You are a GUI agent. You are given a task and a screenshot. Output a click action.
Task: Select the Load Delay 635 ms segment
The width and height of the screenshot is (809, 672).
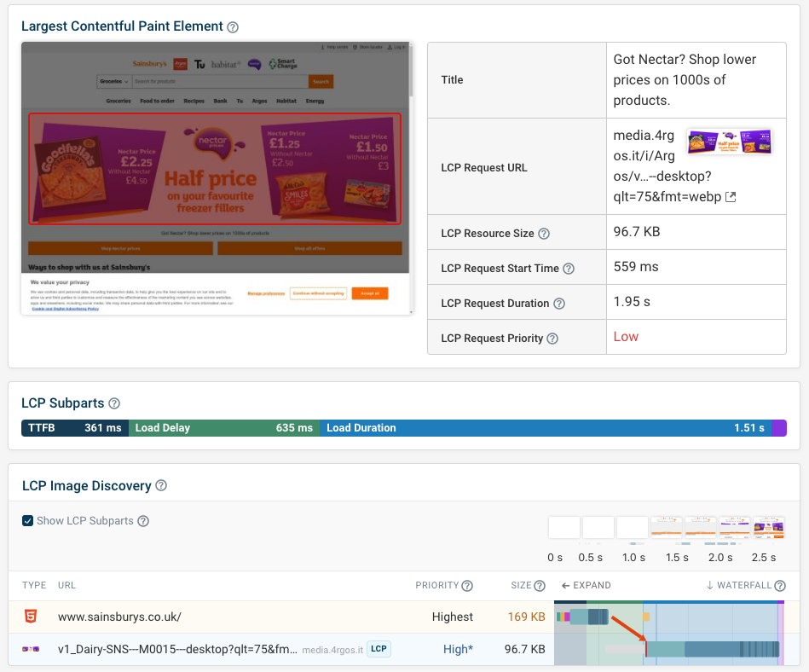(224, 428)
